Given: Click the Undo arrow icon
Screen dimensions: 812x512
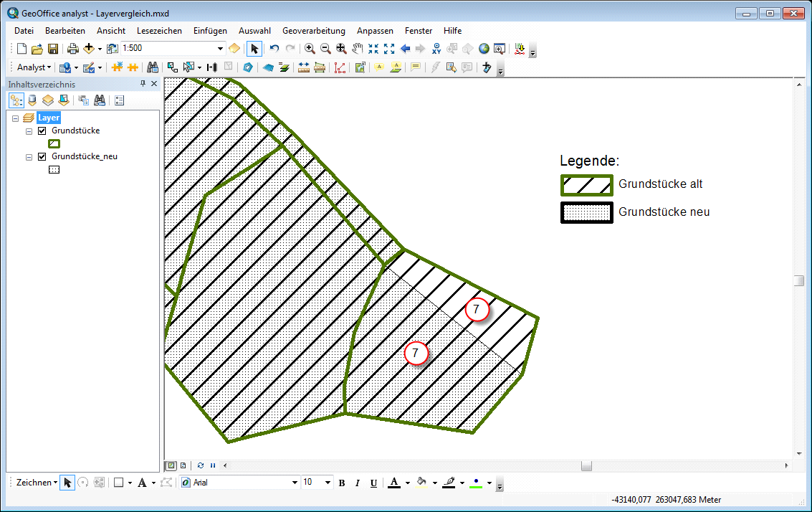Looking at the screenshot, I should pyautogui.click(x=274, y=49).
